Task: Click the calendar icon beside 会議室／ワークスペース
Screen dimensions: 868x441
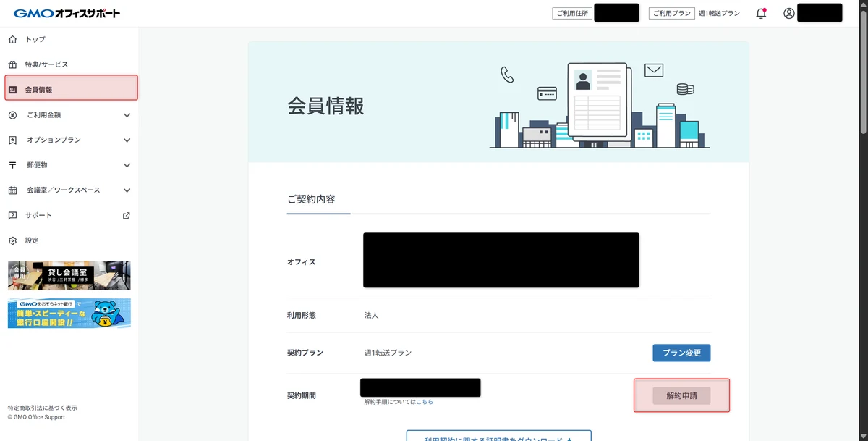Action: pyautogui.click(x=12, y=190)
